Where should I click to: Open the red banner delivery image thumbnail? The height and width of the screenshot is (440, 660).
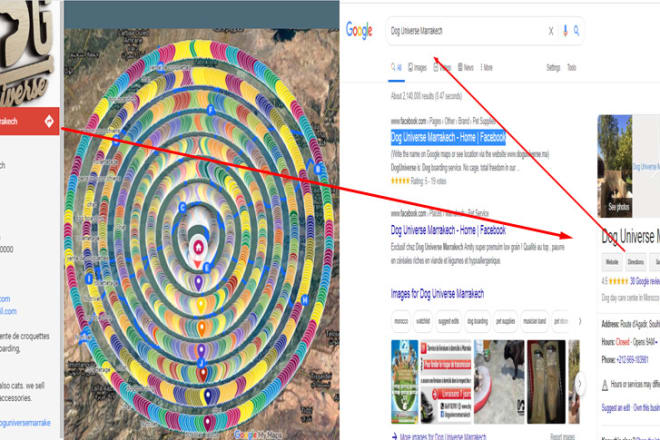pos(446,381)
